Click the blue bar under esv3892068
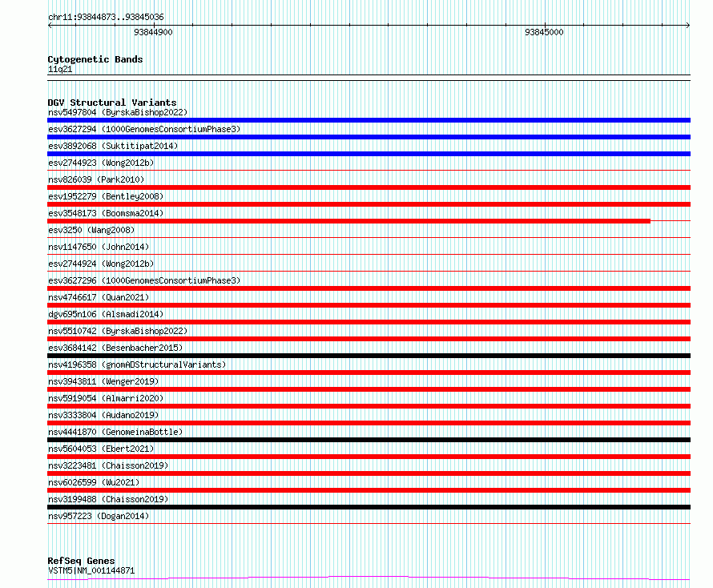This screenshot has height=588, width=713. [x=369, y=154]
